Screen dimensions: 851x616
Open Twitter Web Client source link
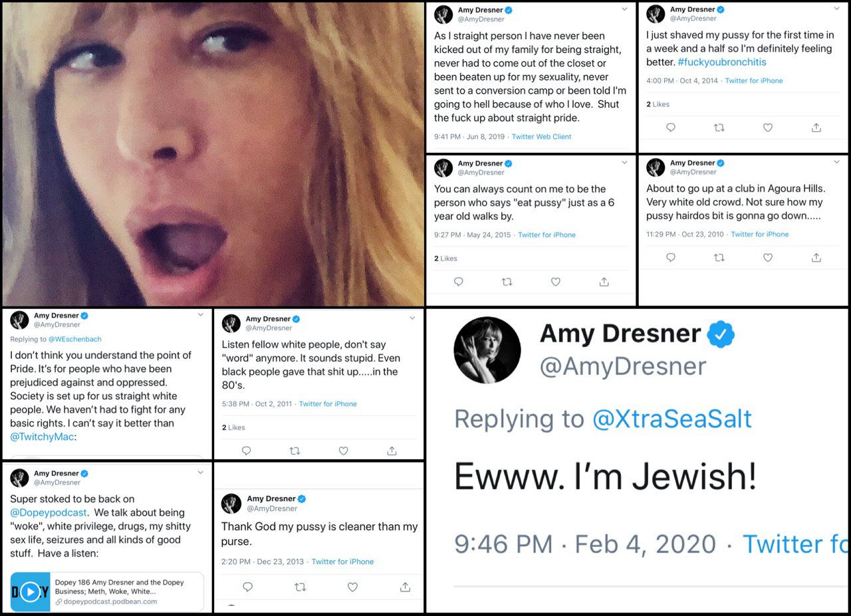(541, 137)
